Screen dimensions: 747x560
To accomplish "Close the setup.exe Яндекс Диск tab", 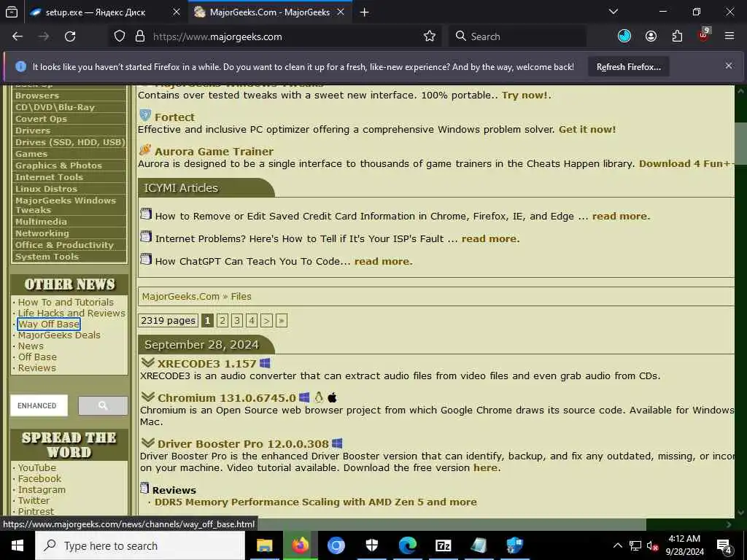I will coord(177,12).
